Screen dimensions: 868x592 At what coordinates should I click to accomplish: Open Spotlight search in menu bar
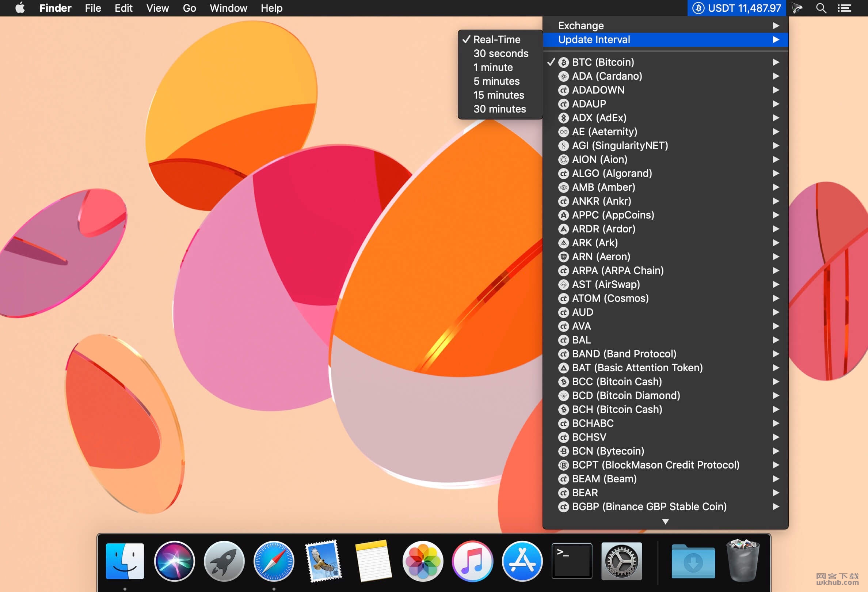click(821, 8)
